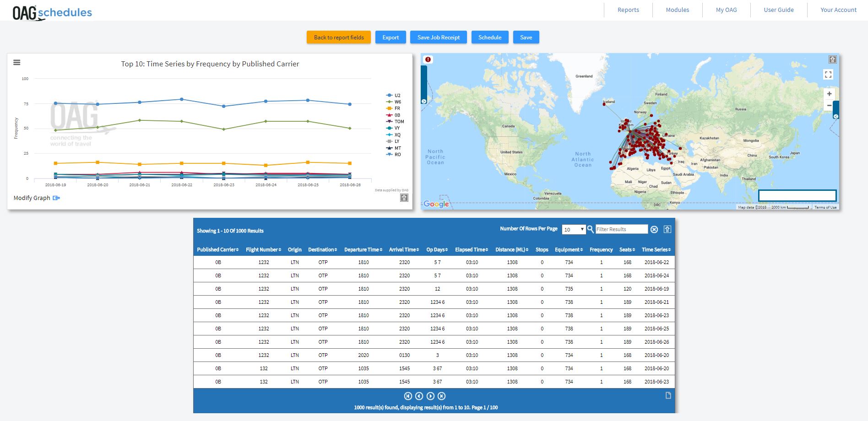Zoom in on the map
The height and width of the screenshot is (421, 868).
tap(829, 94)
